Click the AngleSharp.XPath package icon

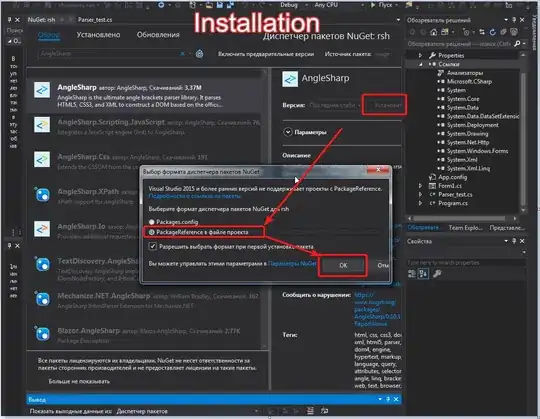click(42, 195)
